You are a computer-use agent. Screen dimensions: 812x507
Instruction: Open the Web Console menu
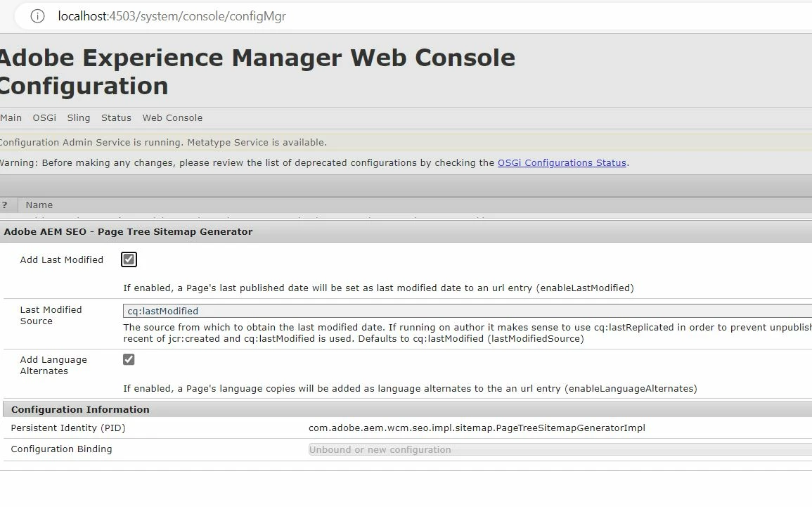[172, 117]
